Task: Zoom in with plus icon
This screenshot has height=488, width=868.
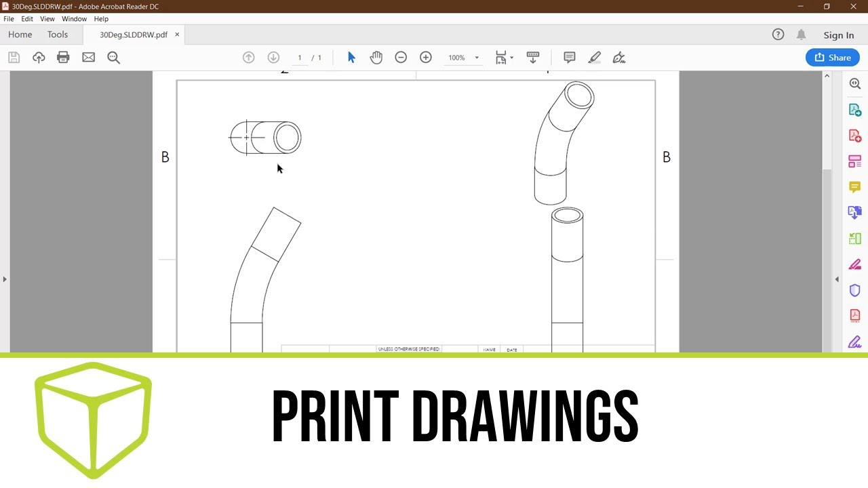Action: tap(426, 58)
